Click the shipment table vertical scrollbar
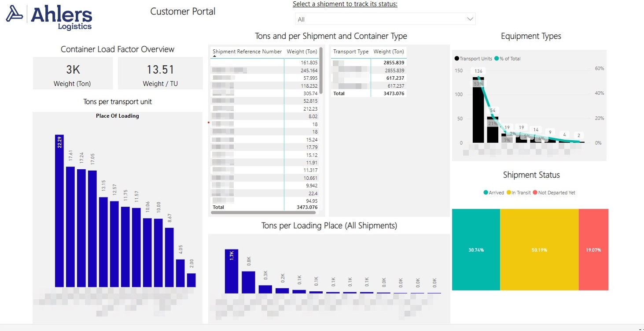Viewport: 644px width, 331px height. tap(321, 71)
